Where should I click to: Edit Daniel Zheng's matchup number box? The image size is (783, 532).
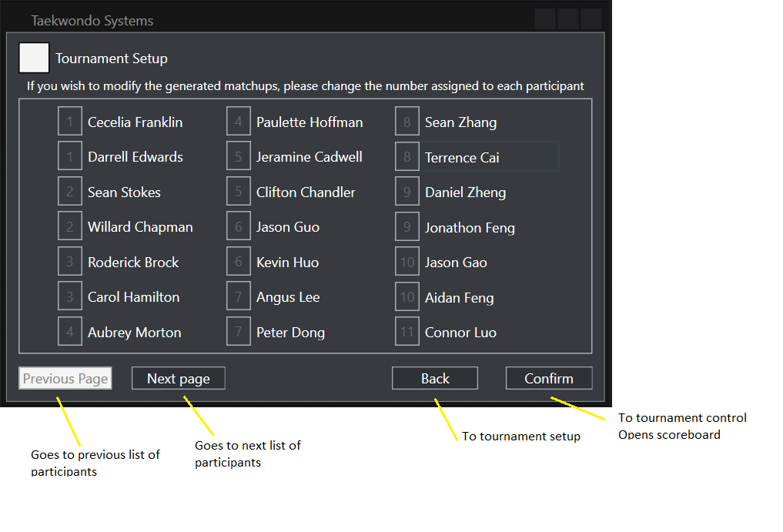tap(407, 192)
